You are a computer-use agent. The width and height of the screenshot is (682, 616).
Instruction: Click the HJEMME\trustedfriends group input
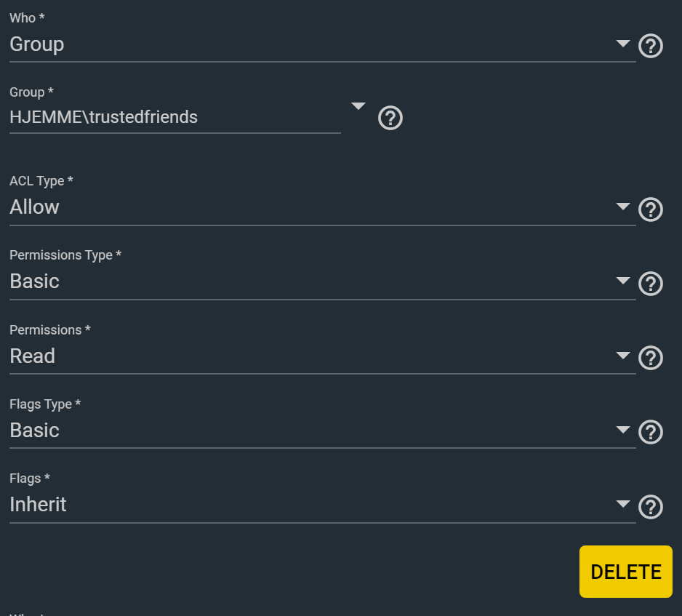click(x=174, y=117)
